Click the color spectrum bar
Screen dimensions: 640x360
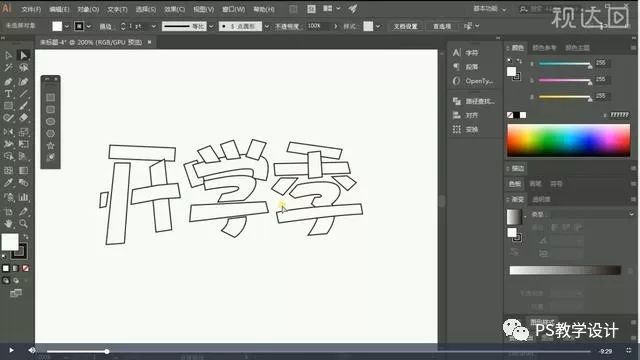tap(569, 140)
